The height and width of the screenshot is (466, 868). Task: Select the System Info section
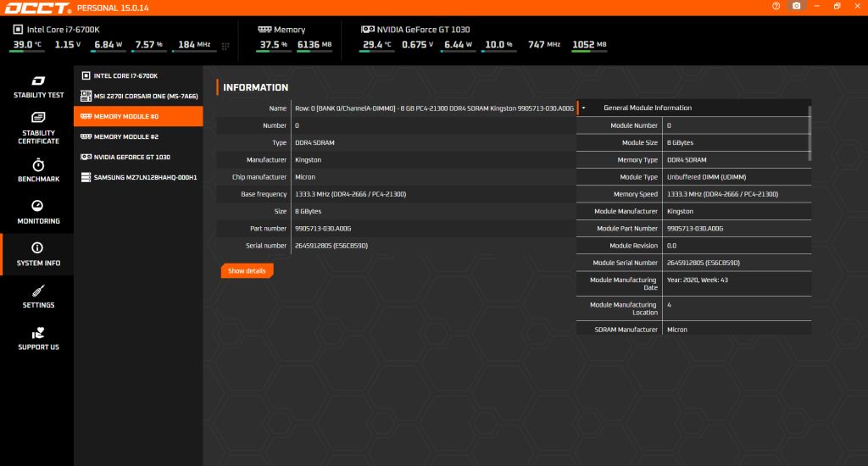[x=38, y=254]
